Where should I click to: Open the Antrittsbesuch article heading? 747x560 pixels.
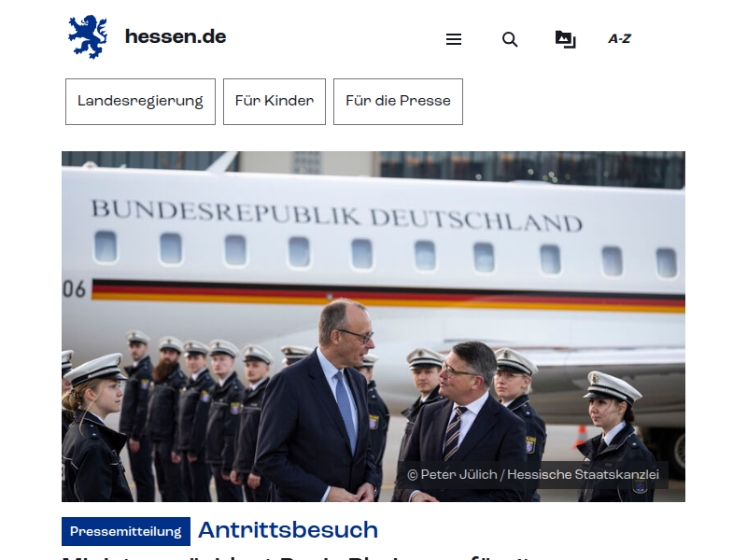288,530
